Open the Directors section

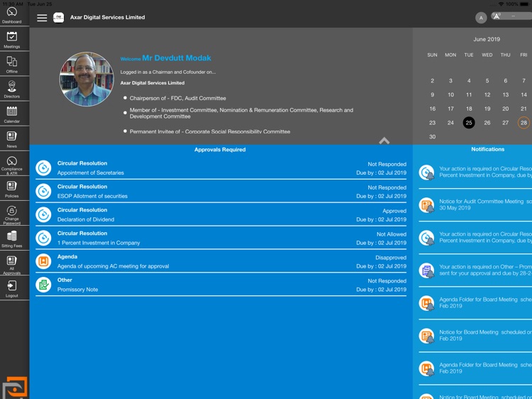point(12,89)
